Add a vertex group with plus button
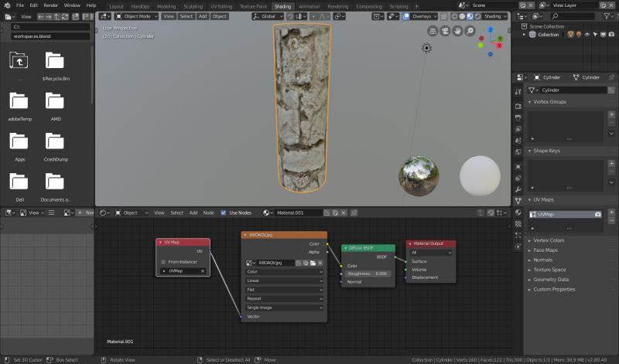The image size is (619, 364). pyautogui.click(x=611, y=114)
